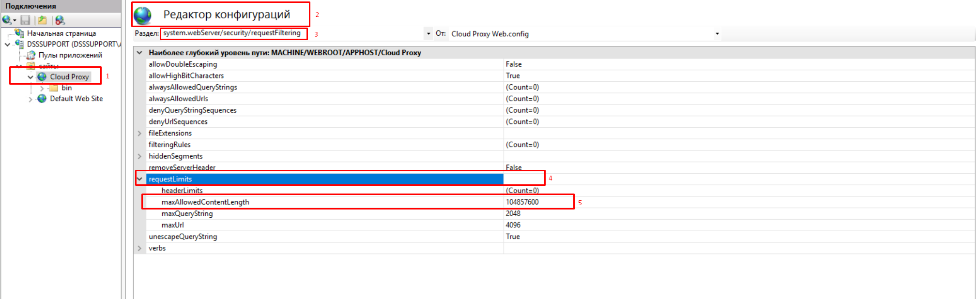
Task: Click the Default Web Site globe icon
Action: click(x=42, y=98)
